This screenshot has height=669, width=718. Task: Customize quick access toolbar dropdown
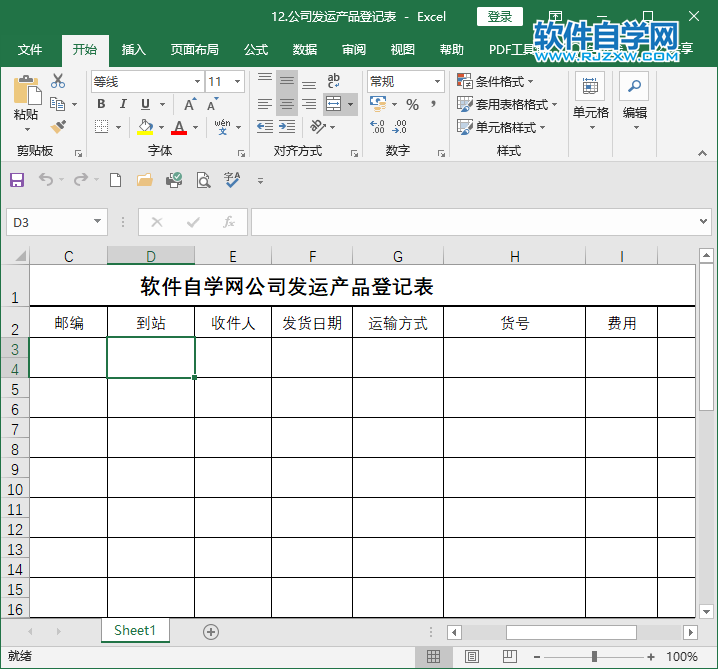(260, 181)
